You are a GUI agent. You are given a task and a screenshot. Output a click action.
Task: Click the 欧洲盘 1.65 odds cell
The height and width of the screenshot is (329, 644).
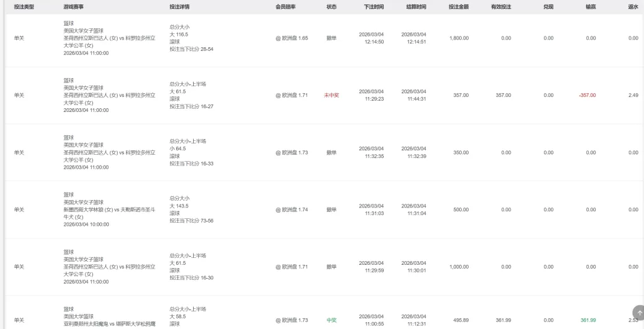coord(292,38)
